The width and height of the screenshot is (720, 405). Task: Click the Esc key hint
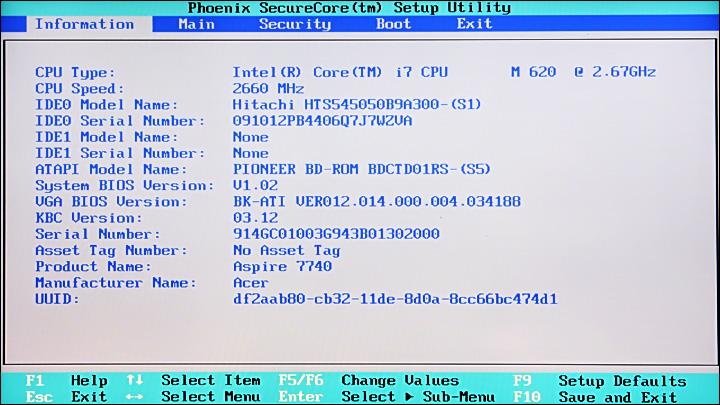click(x=39, y=397)
